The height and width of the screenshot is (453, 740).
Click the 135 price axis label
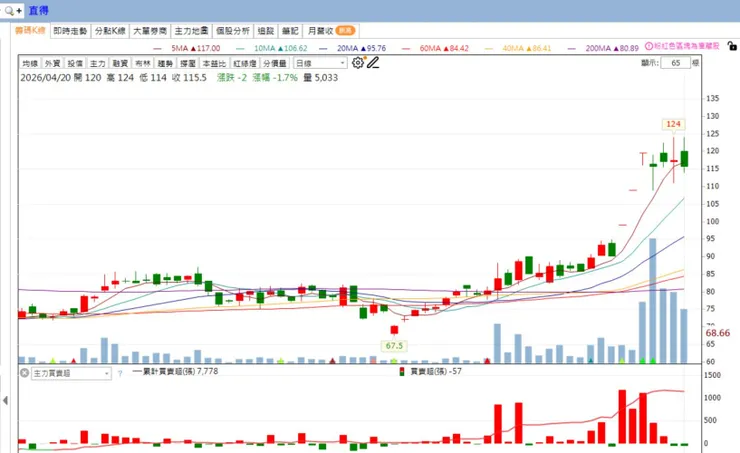click(713, 99)
